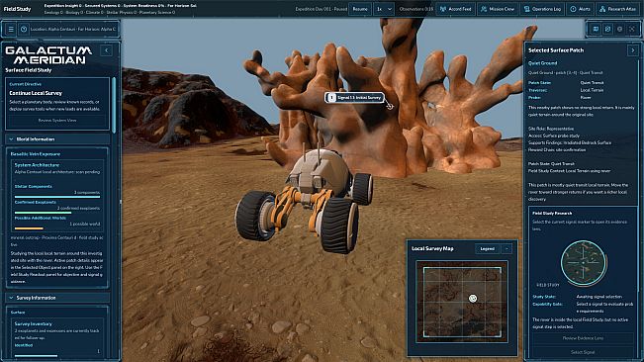Collapse the World Information section
The image size is (644, 362).
[x=11, y=139]
